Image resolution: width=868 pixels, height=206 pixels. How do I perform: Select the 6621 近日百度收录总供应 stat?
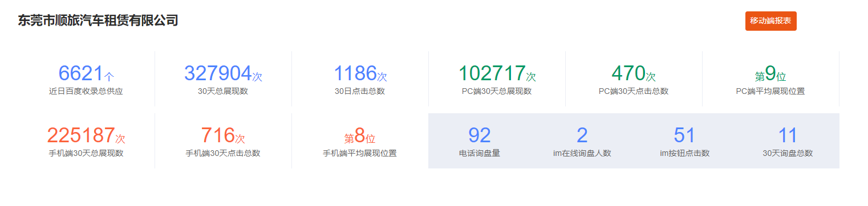(86, 79)
